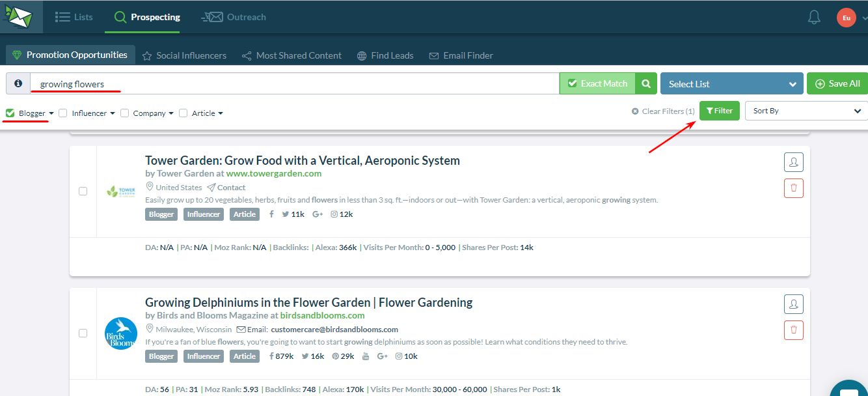
Task: Toggle the Exact Match option
Action: (x=597, y=83)
